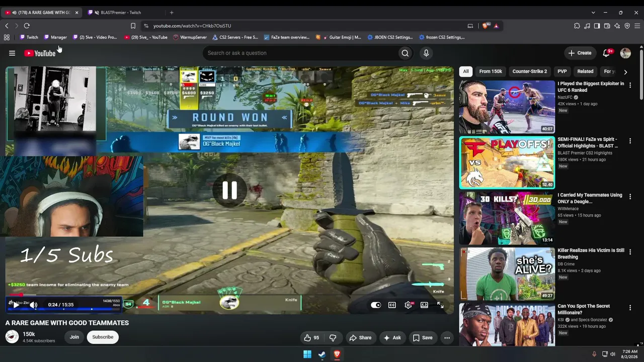Reload the current page
Viewport: 644px width, 362px height.
[27, 26]
